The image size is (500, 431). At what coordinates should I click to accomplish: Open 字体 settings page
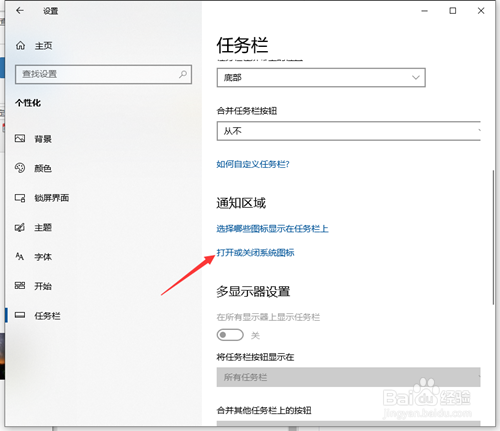click(43, 257)
